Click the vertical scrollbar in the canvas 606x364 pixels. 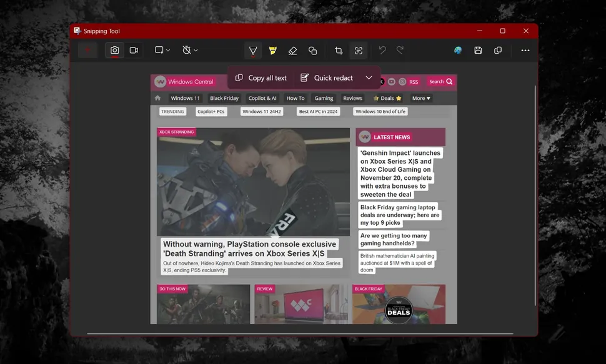click(535, 187)
